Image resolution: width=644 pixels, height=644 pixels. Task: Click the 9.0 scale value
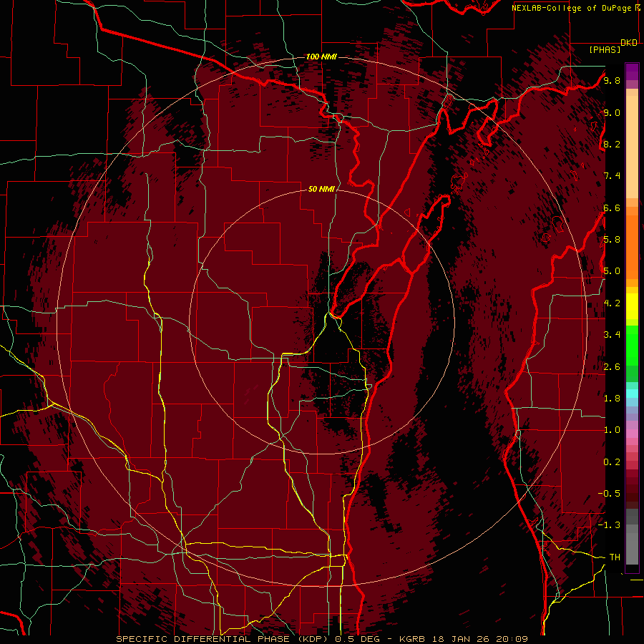pos(612,112)
